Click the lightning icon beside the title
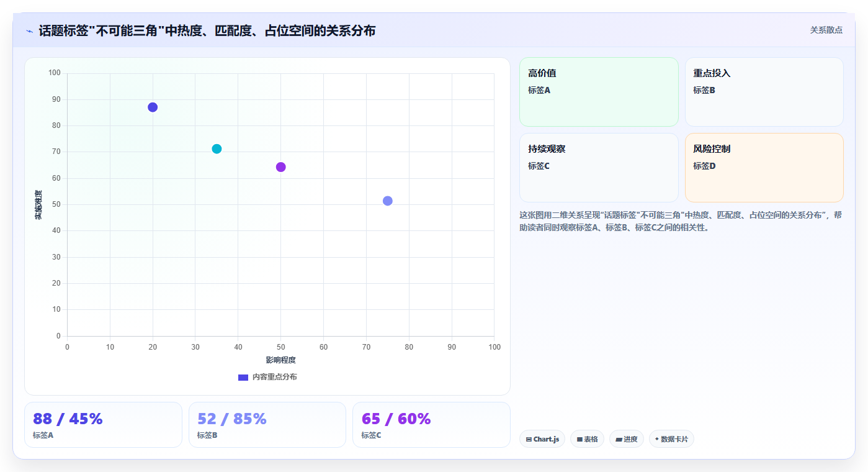868x472 pixels. (29, 31)
